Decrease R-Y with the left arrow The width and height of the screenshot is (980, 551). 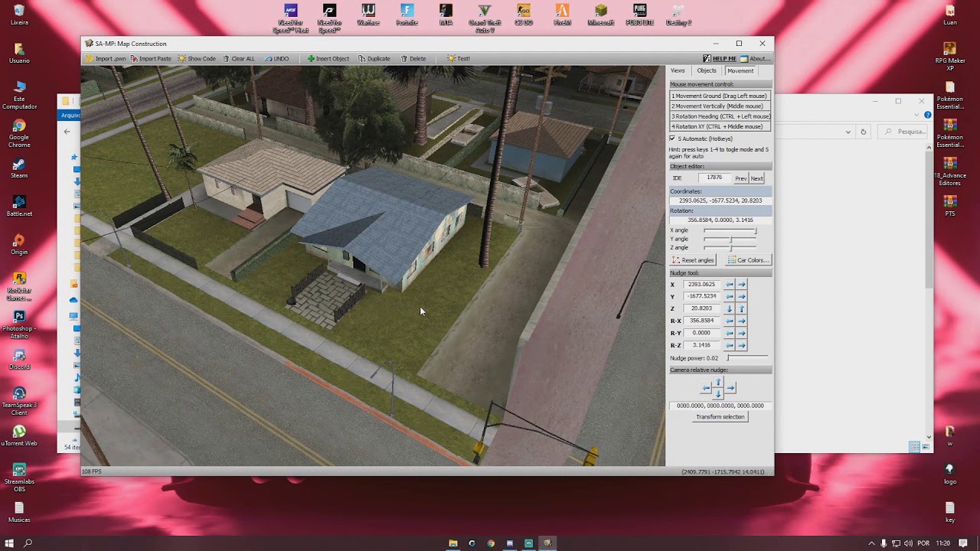click(x=730, y=333)
